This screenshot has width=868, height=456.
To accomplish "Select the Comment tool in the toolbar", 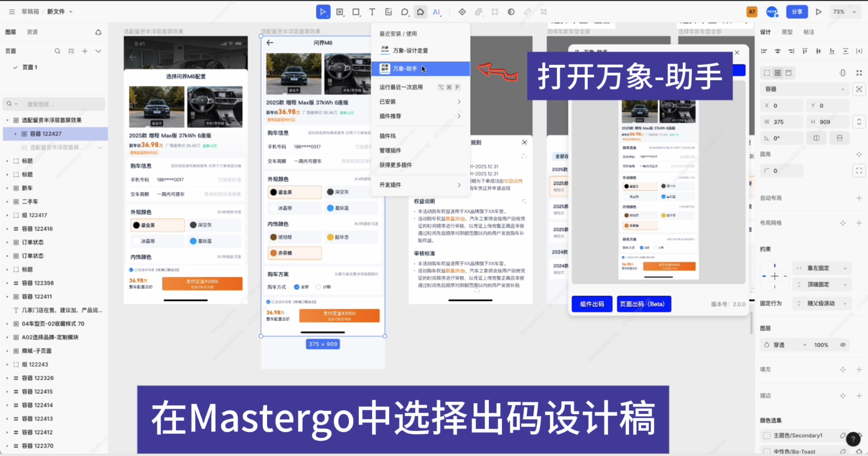I will coord(405,12).
